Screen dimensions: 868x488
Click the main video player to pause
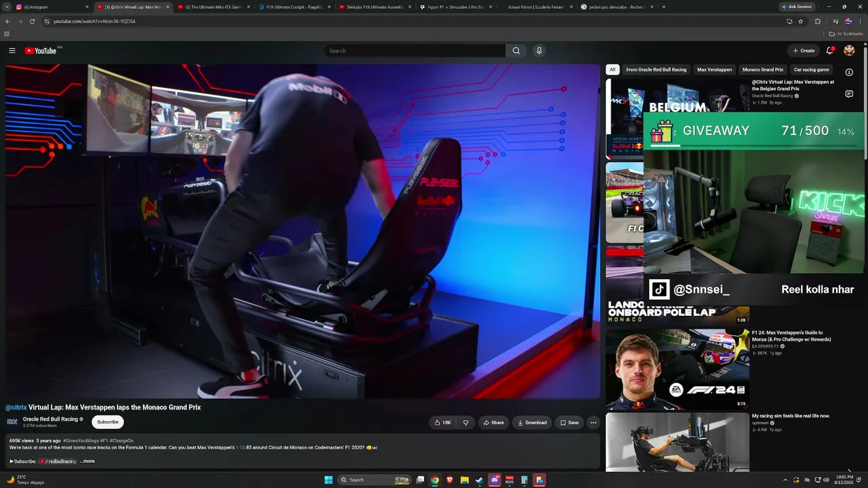pyautogui.click(x=302, y=231)
